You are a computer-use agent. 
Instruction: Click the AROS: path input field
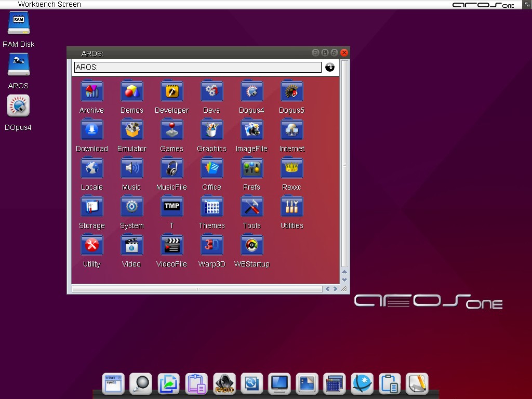pos(197,68)
